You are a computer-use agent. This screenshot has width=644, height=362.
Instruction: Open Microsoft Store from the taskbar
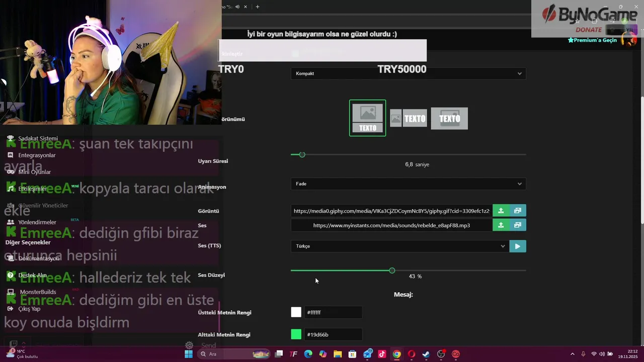pyautogui.click(x=352, y=354)
